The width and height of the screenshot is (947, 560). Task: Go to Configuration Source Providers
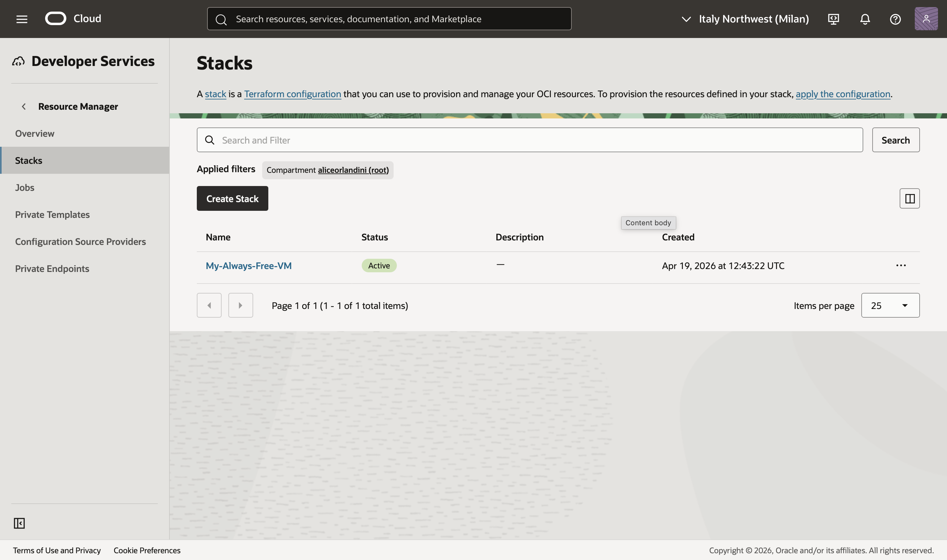(x=80, y=241)
